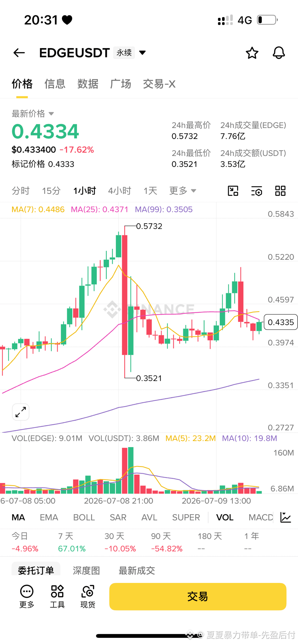The image size is (298, 644).
Task: Open the indicator line chart icon
Action: point(286,517)
